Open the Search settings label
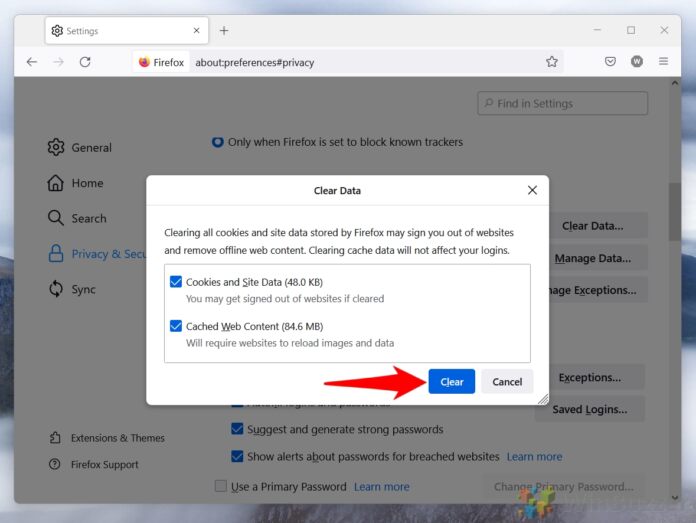Screen dimensions: 696x523 point(89,218)
